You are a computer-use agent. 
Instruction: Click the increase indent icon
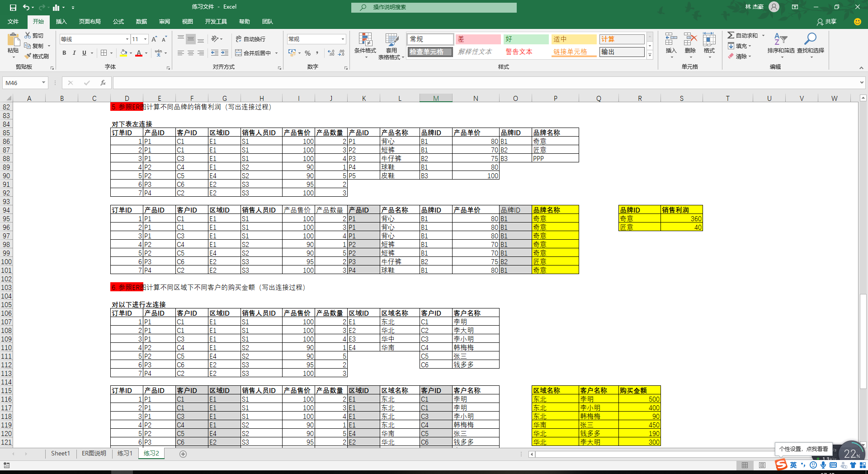(225, 53)
